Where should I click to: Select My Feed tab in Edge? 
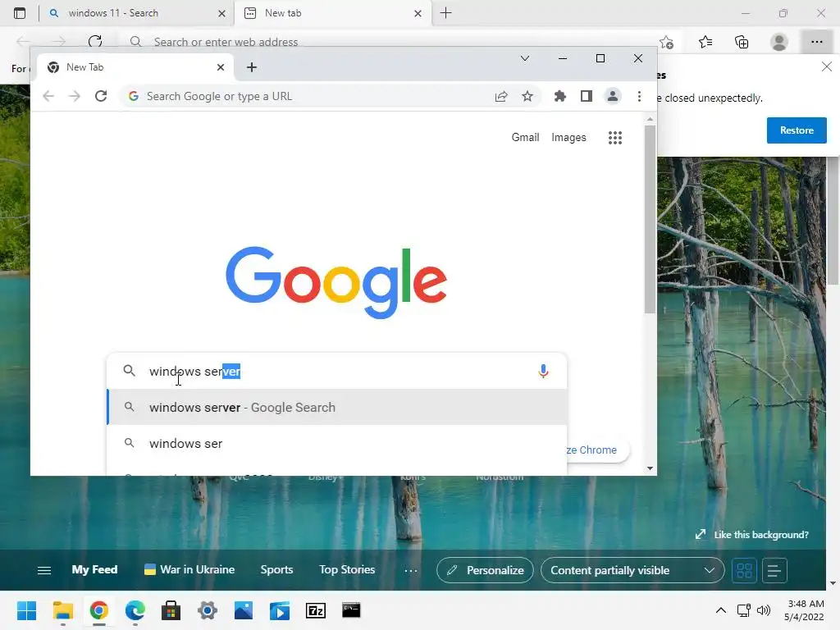click(x=94, y=569)
